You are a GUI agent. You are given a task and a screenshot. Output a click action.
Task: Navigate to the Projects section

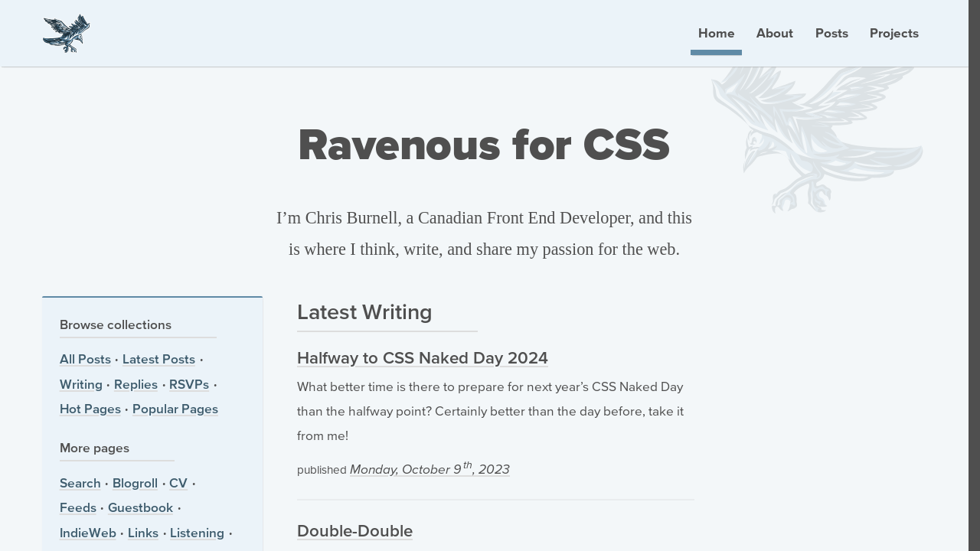pos(893,33)
